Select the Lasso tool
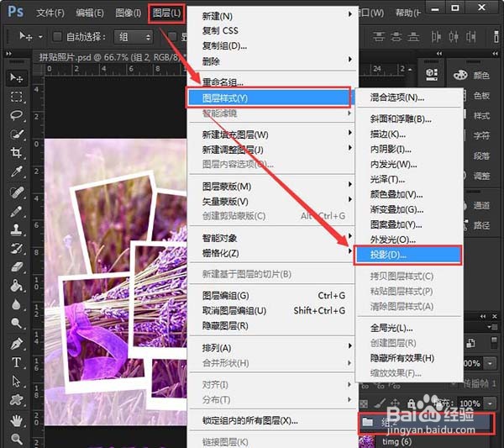 [16, 115]
